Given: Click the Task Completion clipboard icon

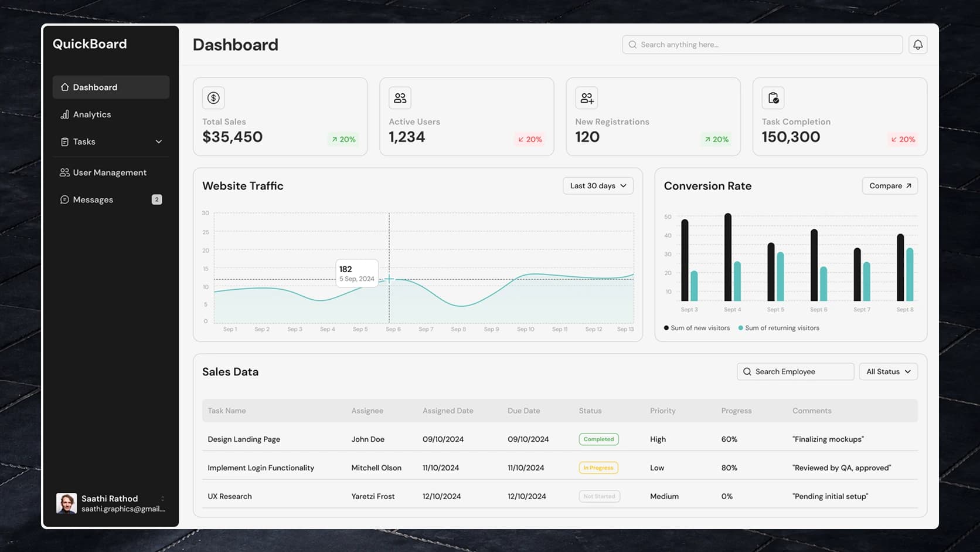Looking at the screenshot, I should (x=773, y=98).
